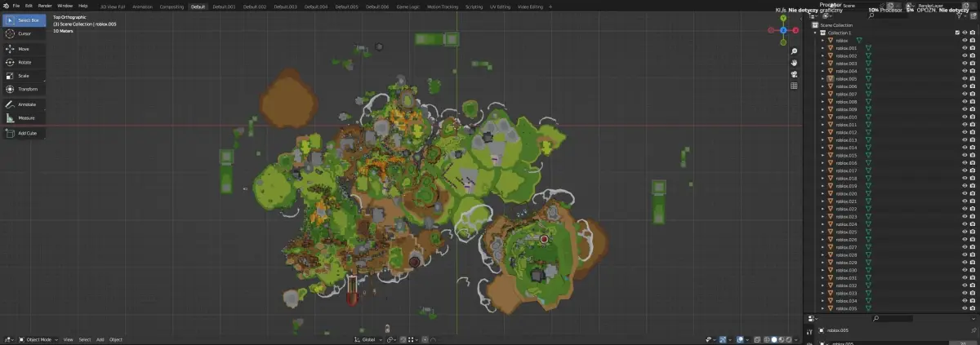The image size is (980, 345).
Task: Activate the Cursor tool
Action: [x=24, y=33]
